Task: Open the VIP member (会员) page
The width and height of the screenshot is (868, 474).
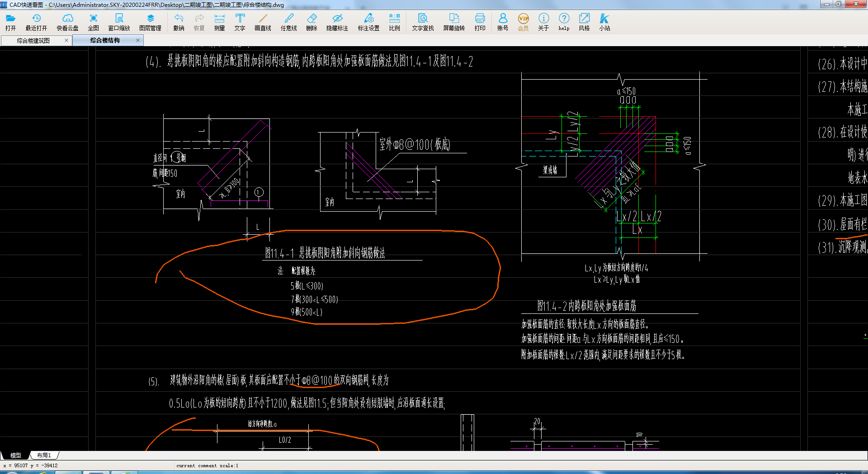Action: 523,22
